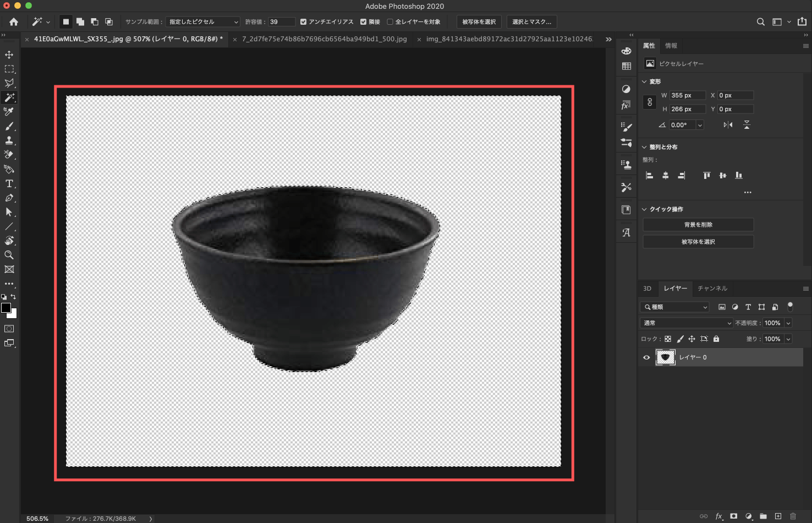Select the Path Selection tool
812x523 pixels.
[x=9, y=212]
